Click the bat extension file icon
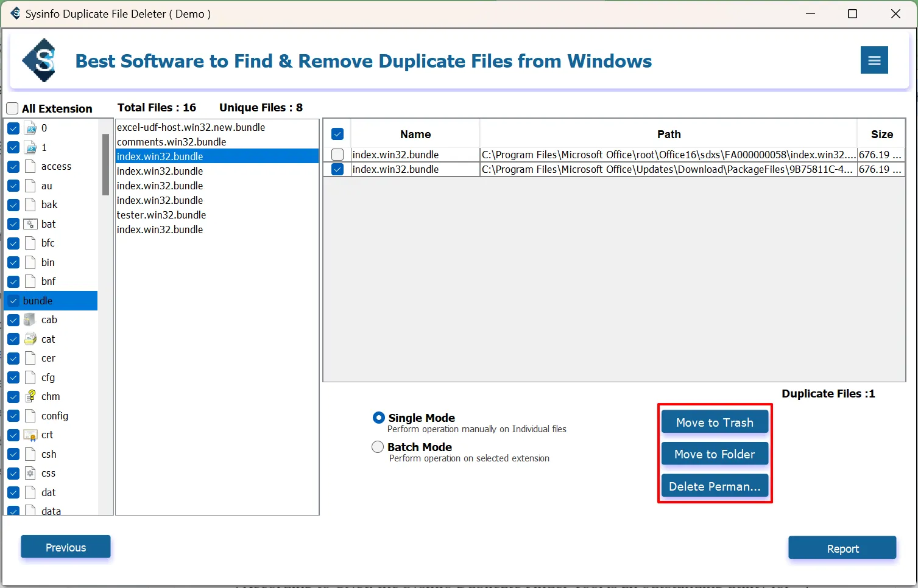This screenshot has width=918, height=588. coord(30,224)
